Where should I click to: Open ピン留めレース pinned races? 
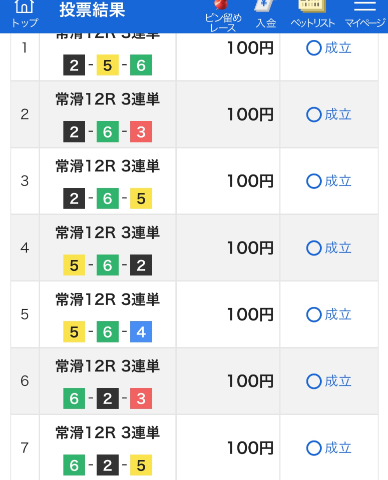(223, 16)
